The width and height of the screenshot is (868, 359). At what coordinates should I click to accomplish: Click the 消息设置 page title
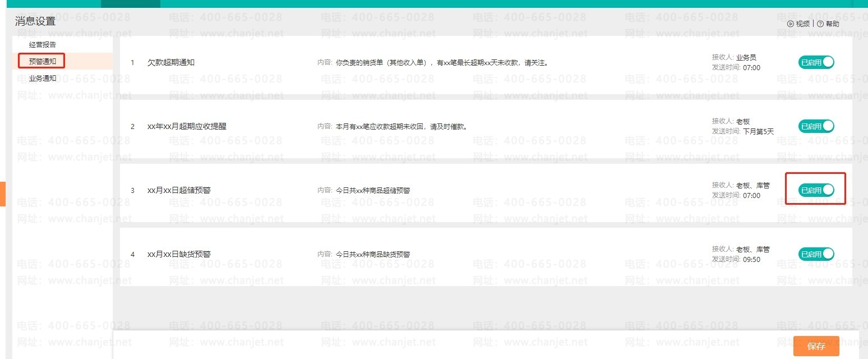[35, 22]
